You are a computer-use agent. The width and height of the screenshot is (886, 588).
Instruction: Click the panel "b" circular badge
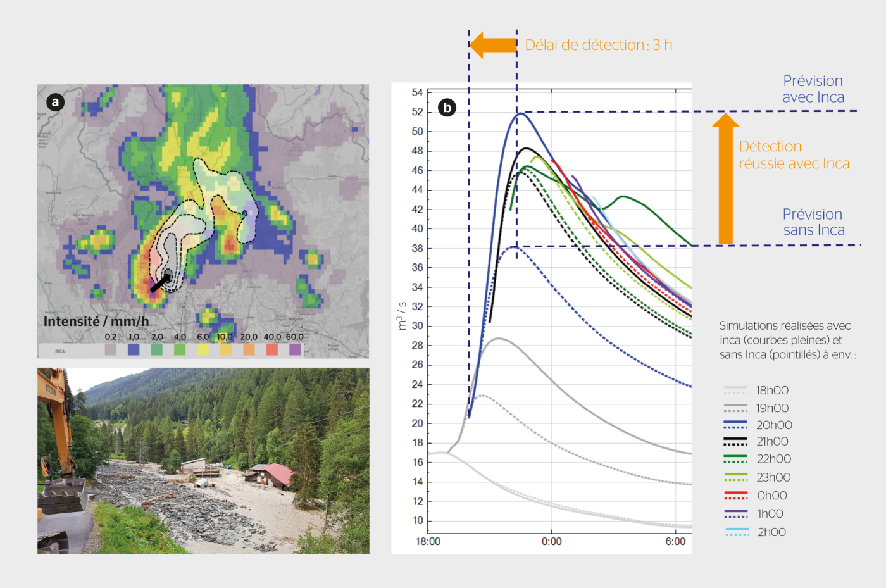(x=447, y=108)
